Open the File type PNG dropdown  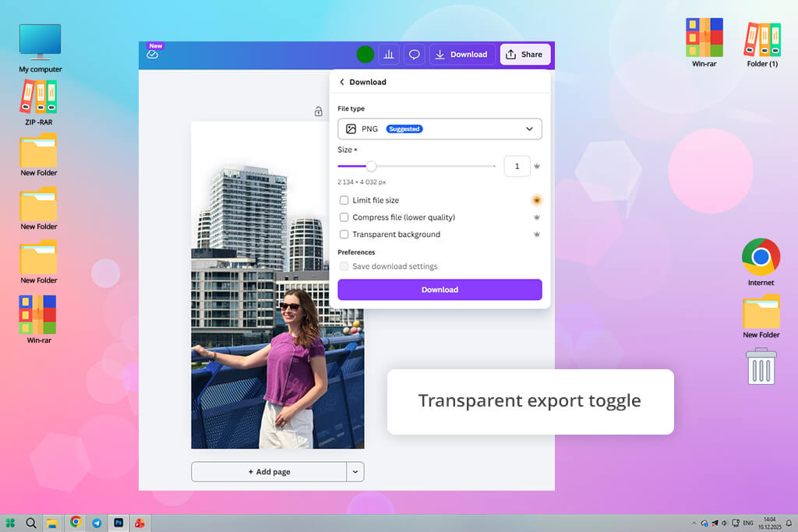click(440, 129)
